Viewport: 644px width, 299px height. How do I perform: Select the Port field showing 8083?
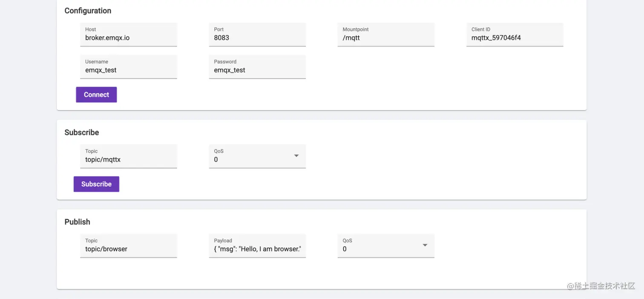[257, 38]
